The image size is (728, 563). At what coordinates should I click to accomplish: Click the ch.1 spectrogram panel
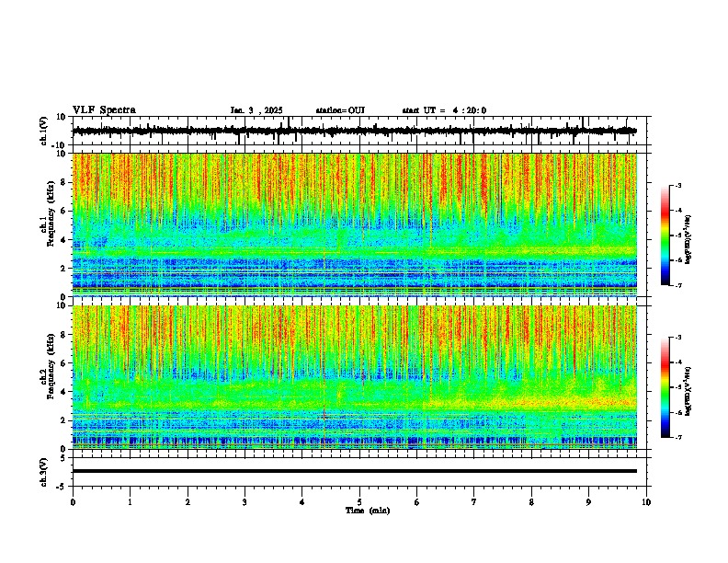(354, 224)
